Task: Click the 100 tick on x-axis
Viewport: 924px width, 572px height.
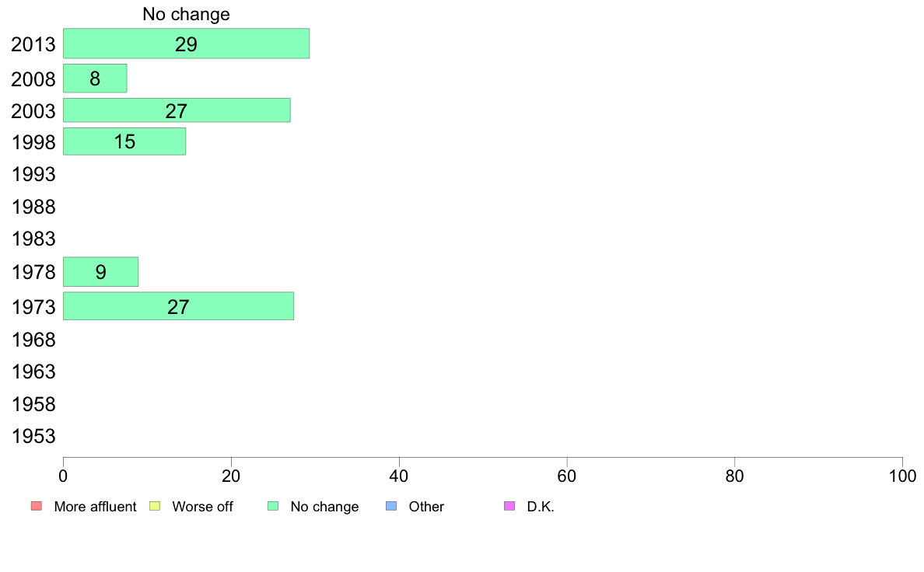Action: coord(902,476)
